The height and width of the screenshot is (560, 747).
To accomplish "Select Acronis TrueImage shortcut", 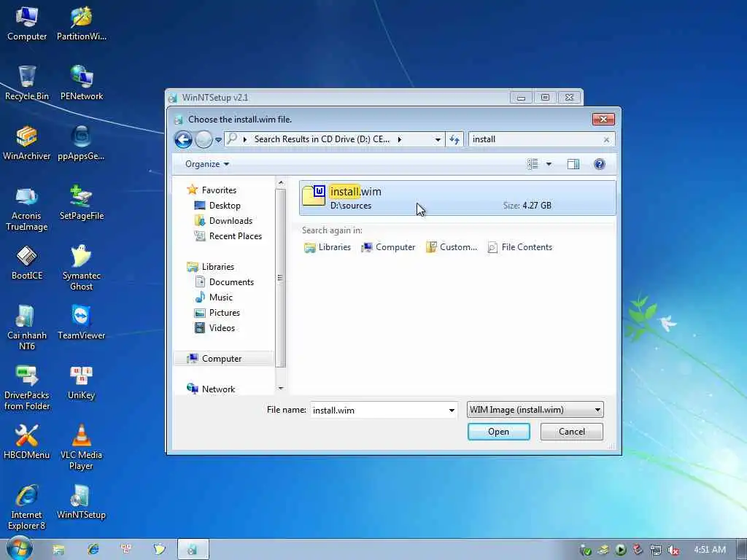I will click(x=27, y=209).
